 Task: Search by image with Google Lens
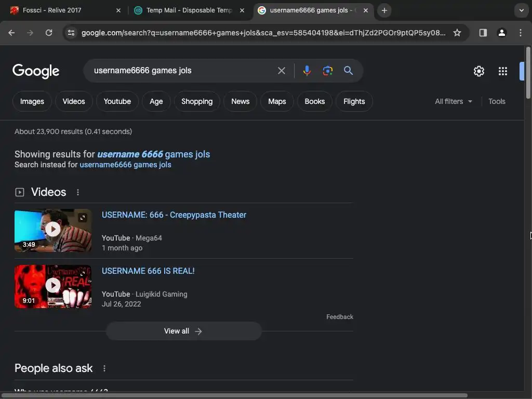click(327, 71)
